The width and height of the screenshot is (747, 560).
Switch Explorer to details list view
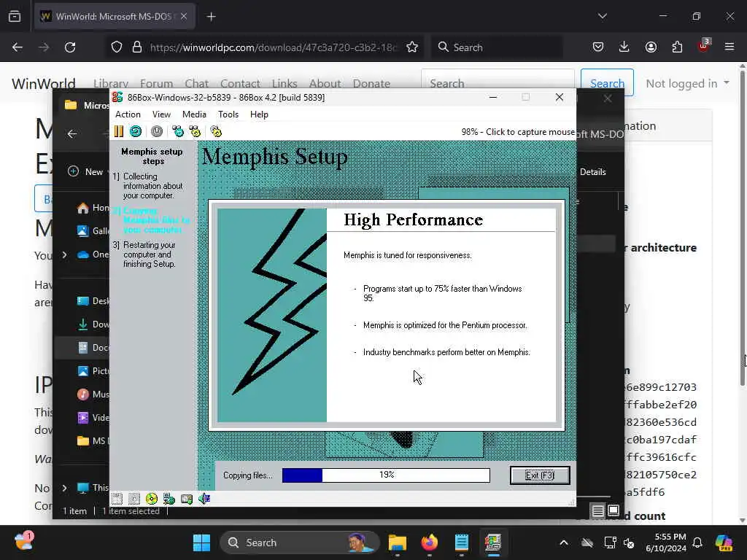pyautogui.click(x=597, y=511)
